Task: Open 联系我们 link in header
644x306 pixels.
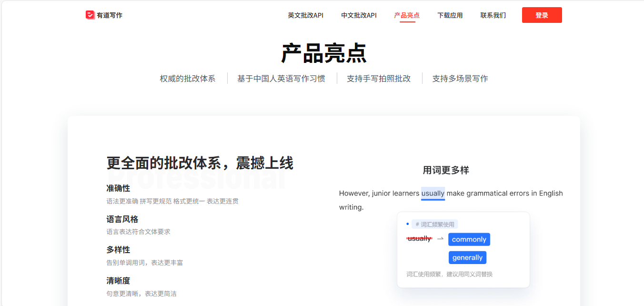Action: click(x=493, y=15)
